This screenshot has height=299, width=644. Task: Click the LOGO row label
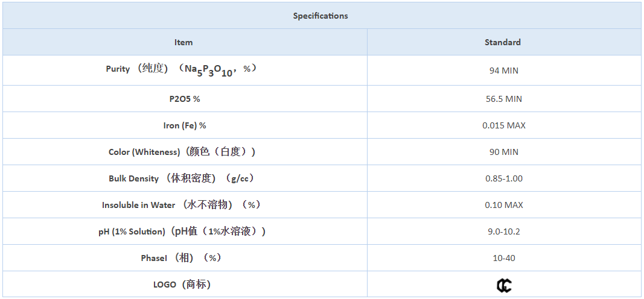click(x=182, y=285)
